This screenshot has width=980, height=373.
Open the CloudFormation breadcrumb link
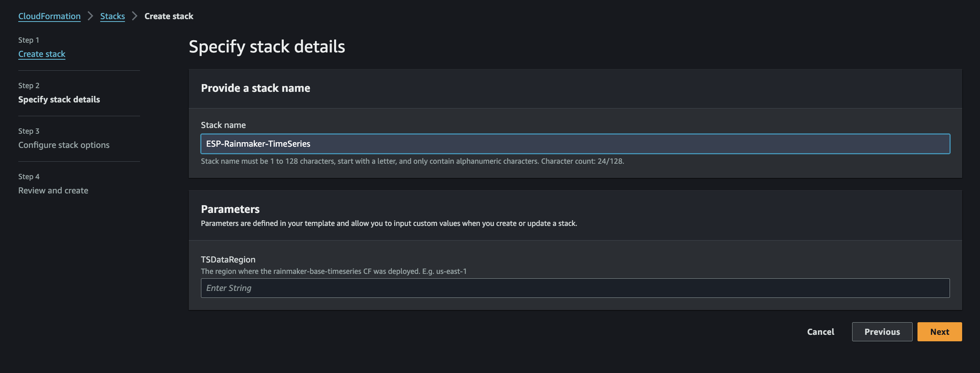coord(50,16)
